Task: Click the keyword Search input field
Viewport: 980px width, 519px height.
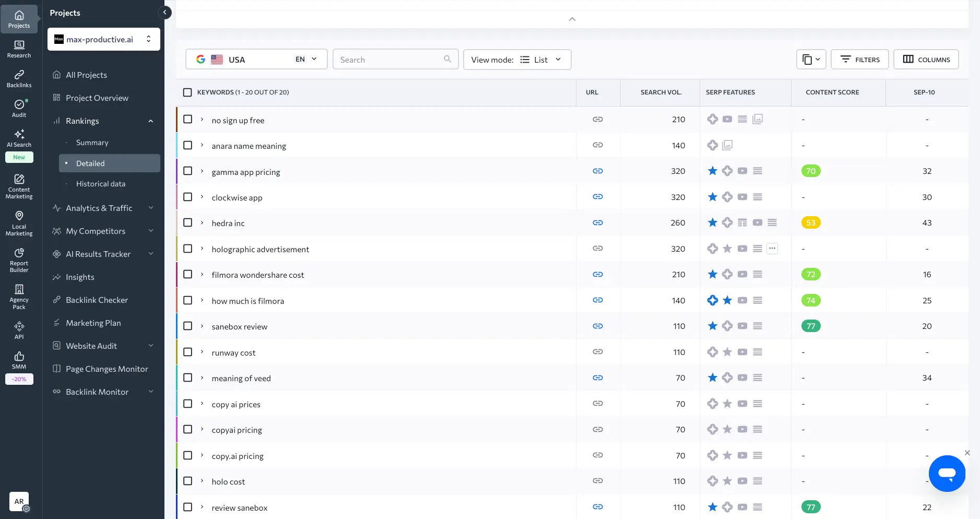Action: click(395, 59)
